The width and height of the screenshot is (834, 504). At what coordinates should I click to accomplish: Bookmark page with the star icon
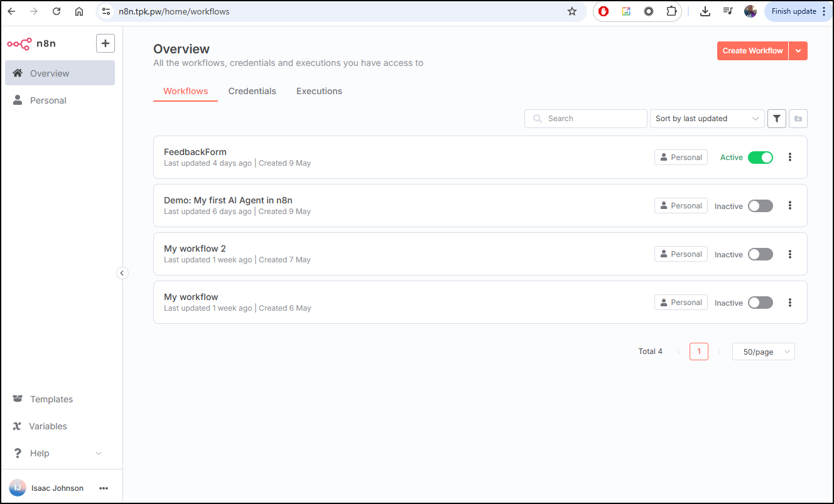(571, 11)
